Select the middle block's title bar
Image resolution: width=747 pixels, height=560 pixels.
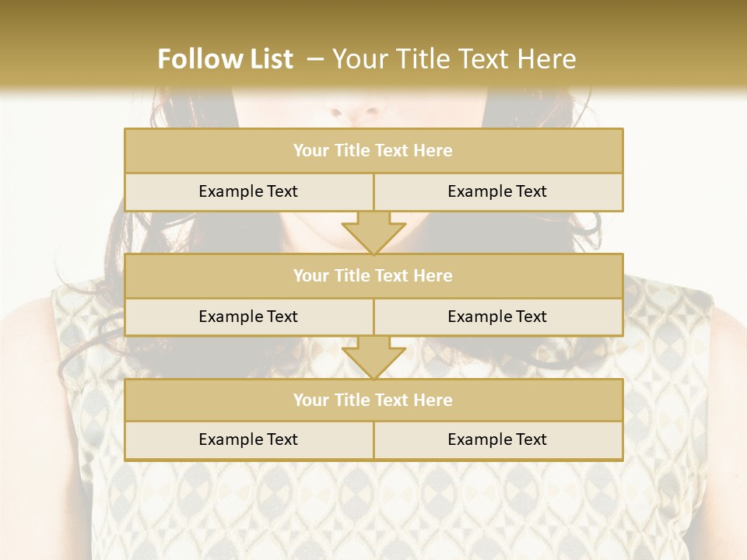pyautogui.click(x=373, y=275)
